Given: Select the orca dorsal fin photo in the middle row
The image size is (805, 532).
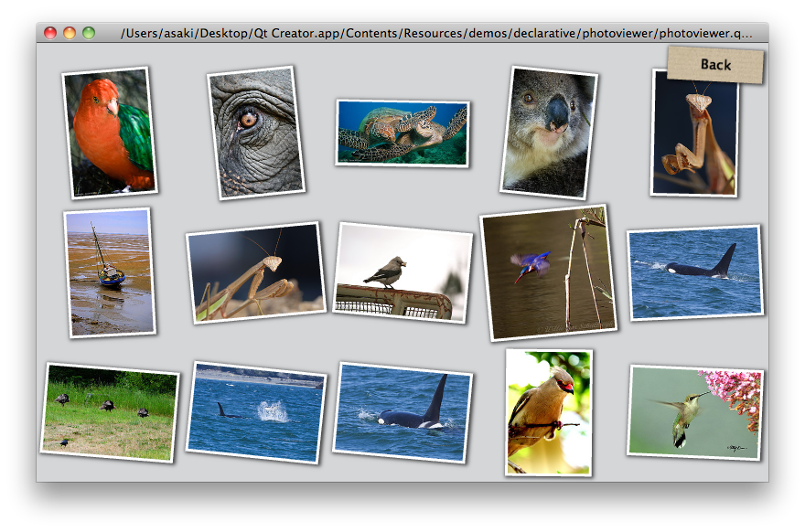Looking at the screenshot, I should pos(694,272).
